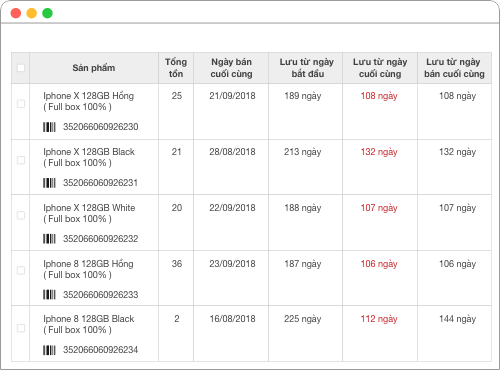Tick the select-all checkbox in table header
Screen dimensions: 500x370
point(21,68)
